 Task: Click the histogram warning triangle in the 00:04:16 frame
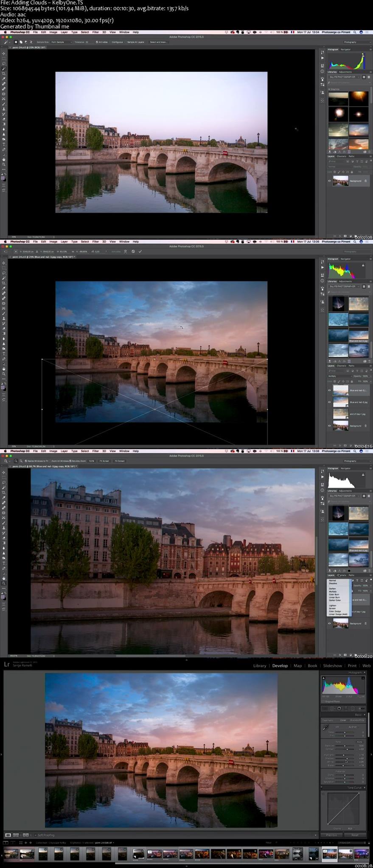(x=363, y=265)
